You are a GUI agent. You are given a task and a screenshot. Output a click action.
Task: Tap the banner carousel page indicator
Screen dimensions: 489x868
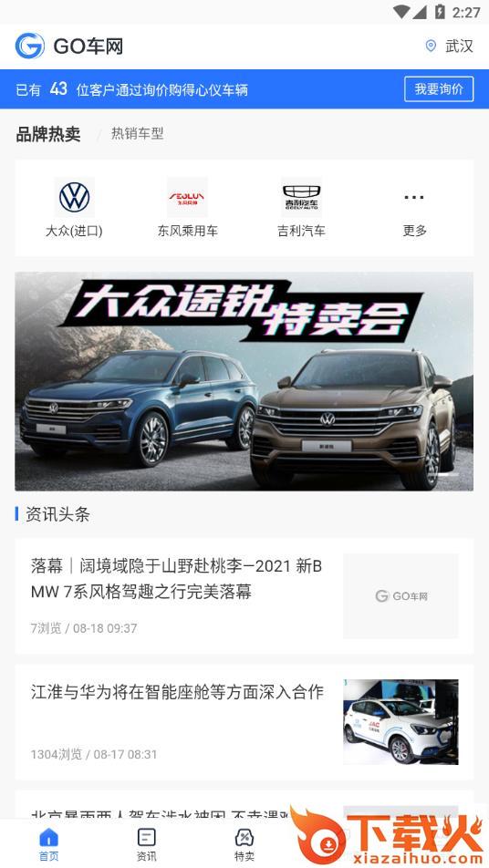click(449, 474)
